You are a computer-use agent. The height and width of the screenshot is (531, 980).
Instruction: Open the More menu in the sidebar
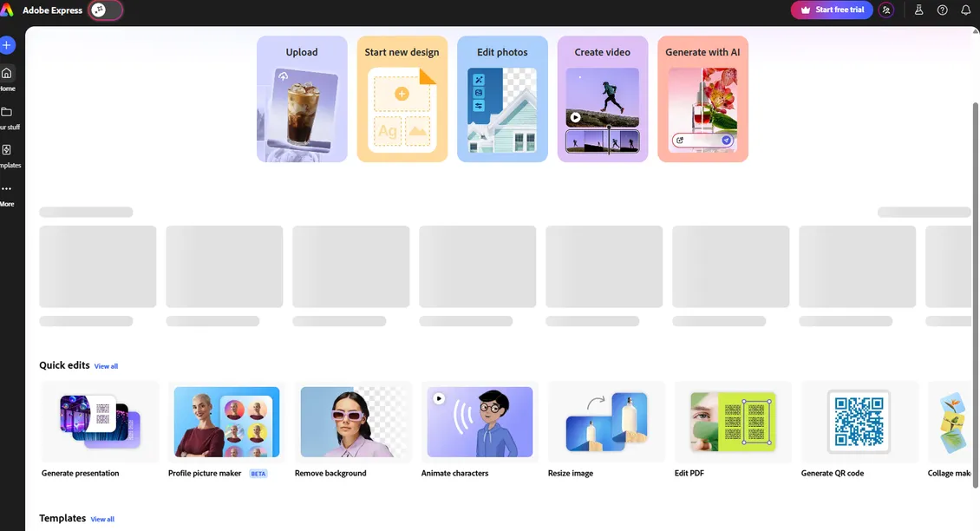[x=8, y=194]
